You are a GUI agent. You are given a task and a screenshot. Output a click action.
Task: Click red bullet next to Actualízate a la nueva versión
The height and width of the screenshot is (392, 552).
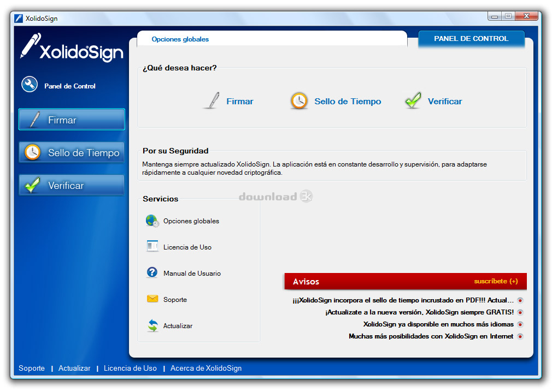point(520,312)
